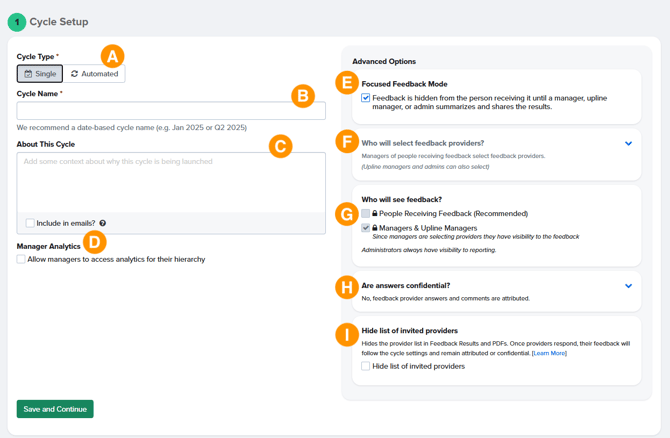
Task: Select the Single cycle type
Action: click(x=40, y=74)
